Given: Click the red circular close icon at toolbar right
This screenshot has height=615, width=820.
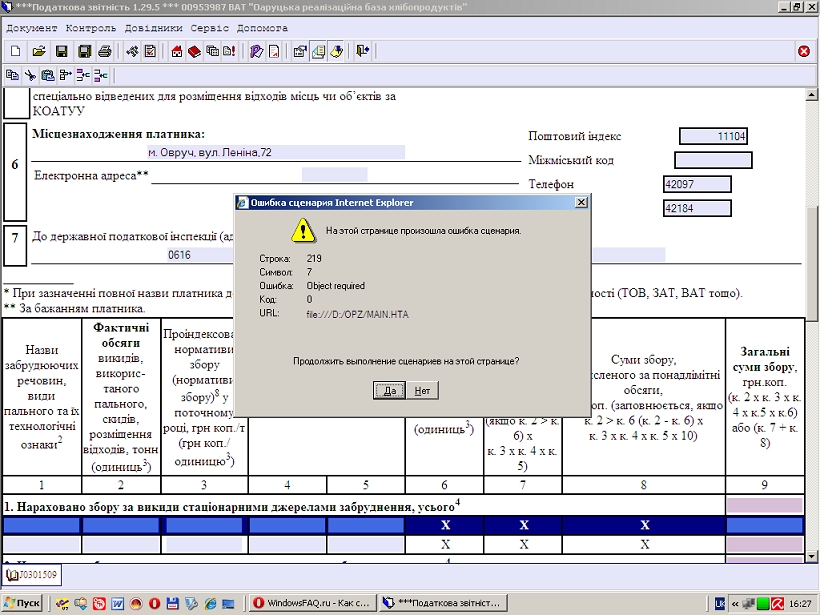Looking at the screenshot, I should [x=804, y=51].
